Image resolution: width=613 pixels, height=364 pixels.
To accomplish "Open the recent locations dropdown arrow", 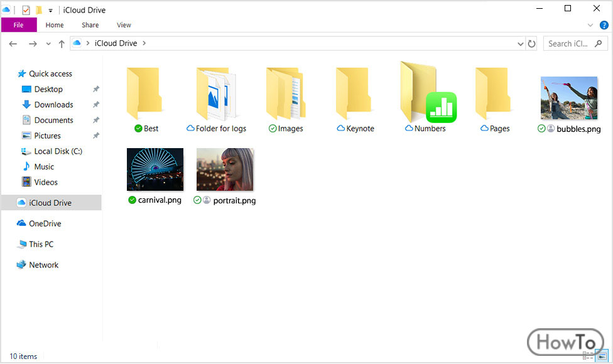I will pos(48,44).
